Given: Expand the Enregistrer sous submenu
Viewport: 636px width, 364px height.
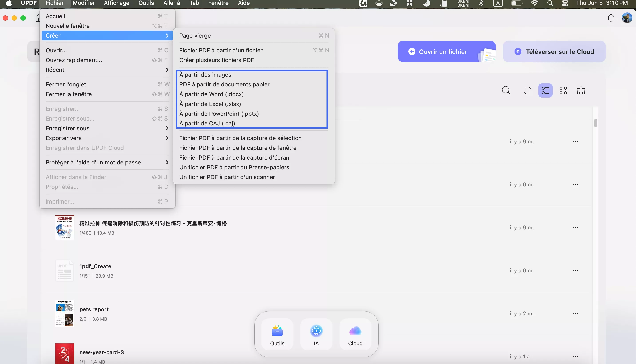Looking at the screenshot, I should click(x=107, y=128).
